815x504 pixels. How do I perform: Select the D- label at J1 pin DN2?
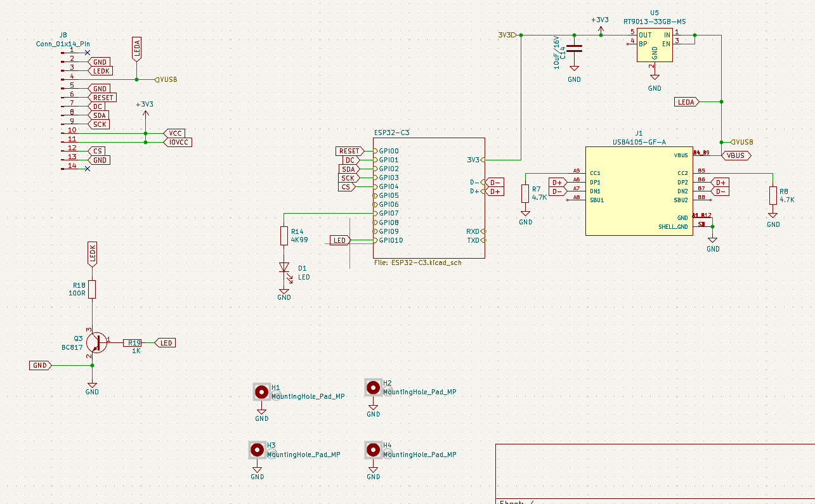(720, 191)
